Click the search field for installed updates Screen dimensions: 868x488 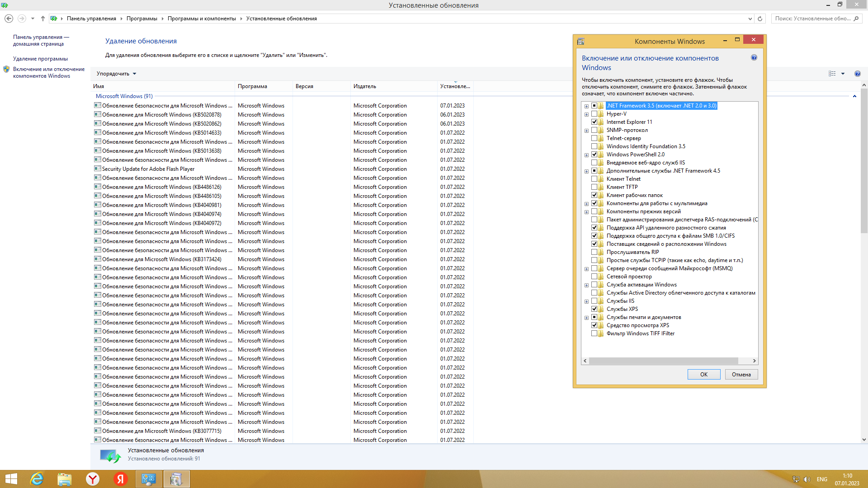(x=812, y=19)
